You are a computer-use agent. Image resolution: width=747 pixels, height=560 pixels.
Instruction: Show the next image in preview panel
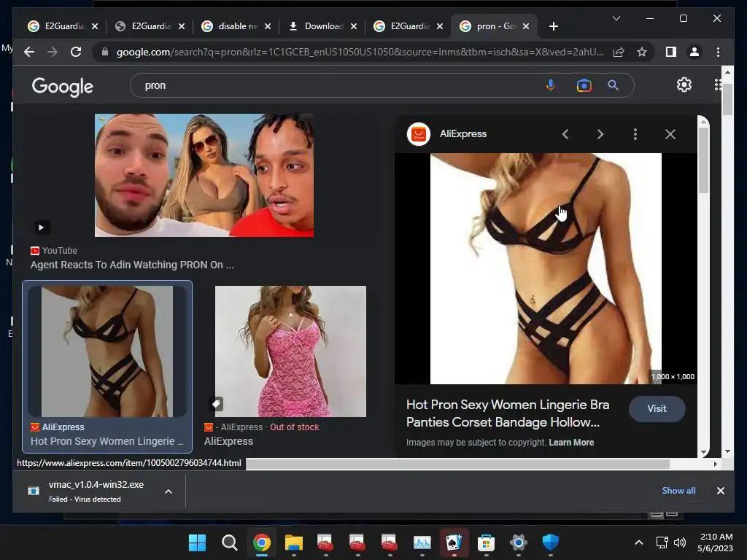pos(600,134)
